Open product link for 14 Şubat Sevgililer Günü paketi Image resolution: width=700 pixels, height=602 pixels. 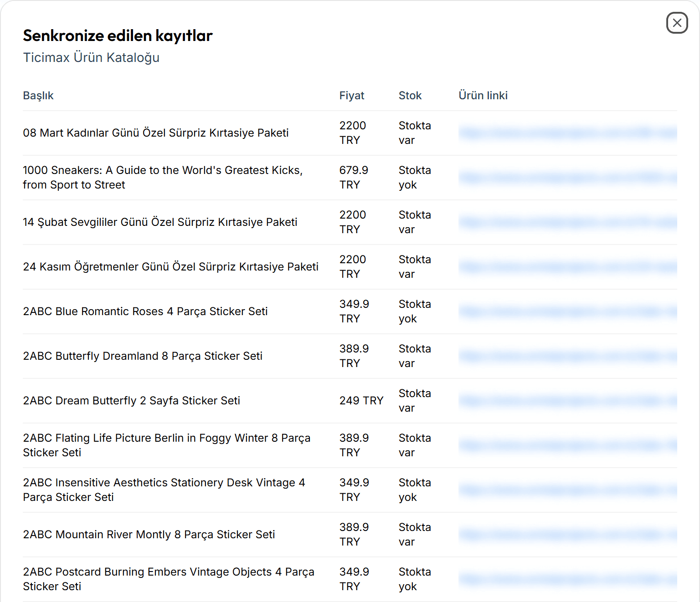(x=568, y=222)
